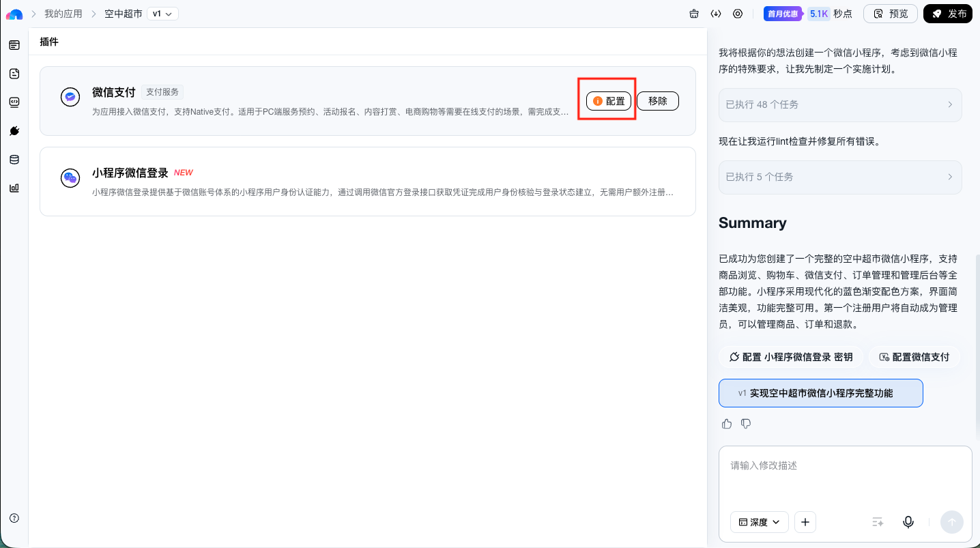Open the 深度 mode dropdown

tap(760, 522)
